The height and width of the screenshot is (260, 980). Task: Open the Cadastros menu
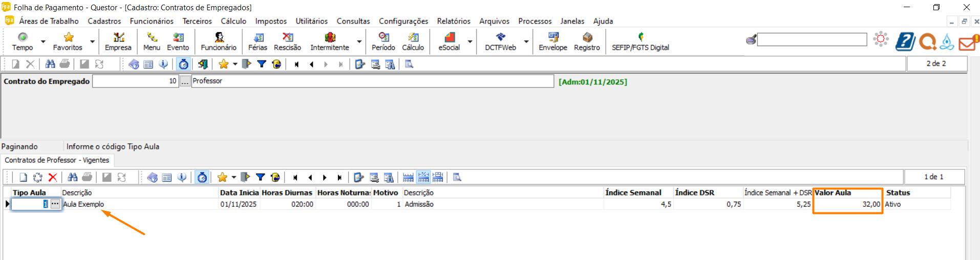click(104, 21)
